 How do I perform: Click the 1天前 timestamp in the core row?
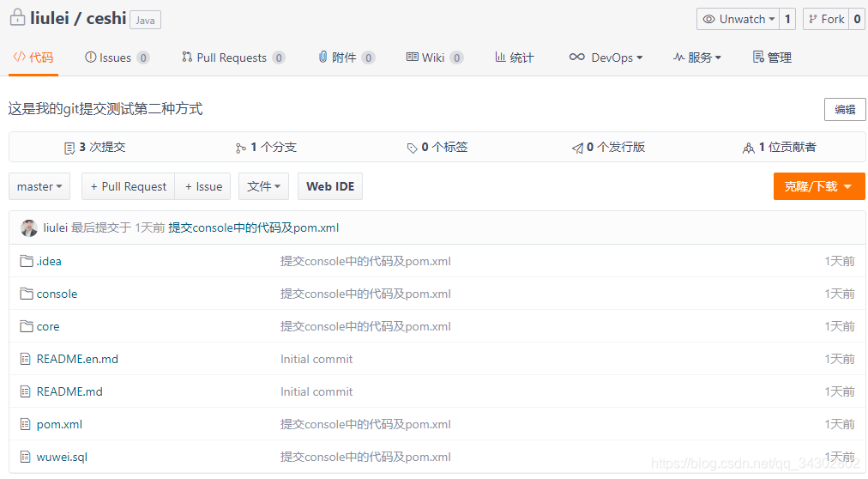pyautogui.click(x=840, y=326)
